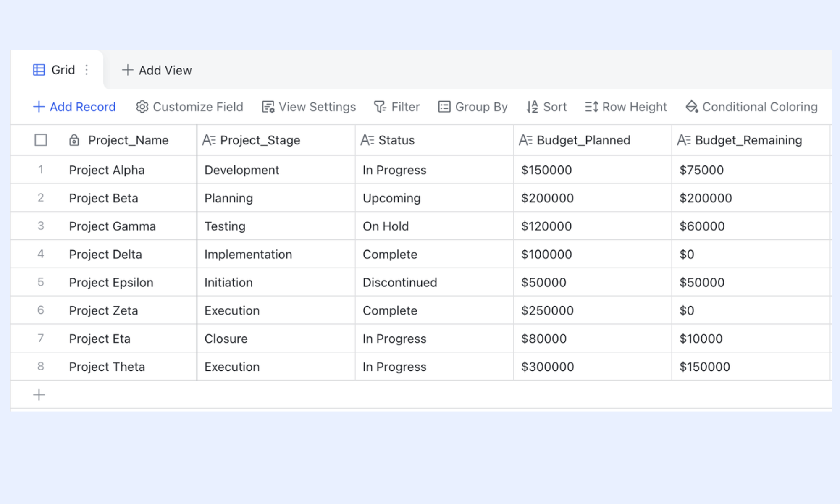Select the Project_Name column header
This screenshot has width=840, height=504.
pos(128,140)
